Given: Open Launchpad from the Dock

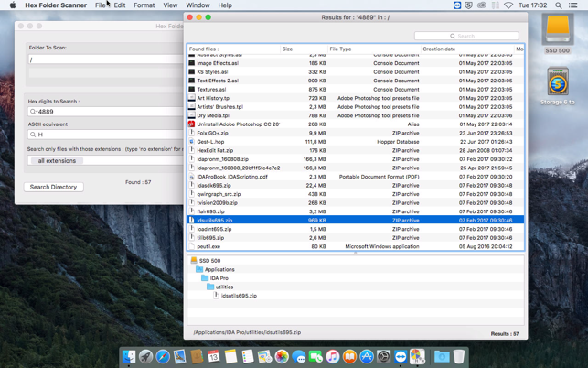Looking at the screenshot, I should [145, 356].
